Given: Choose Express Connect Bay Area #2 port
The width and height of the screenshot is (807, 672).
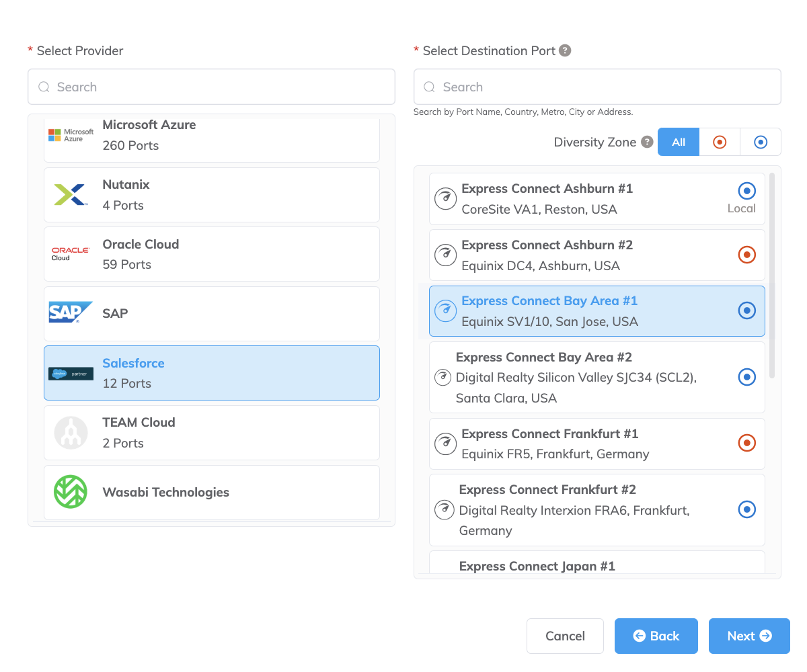Looking at the screenshot, I should [x=597, y=378].
